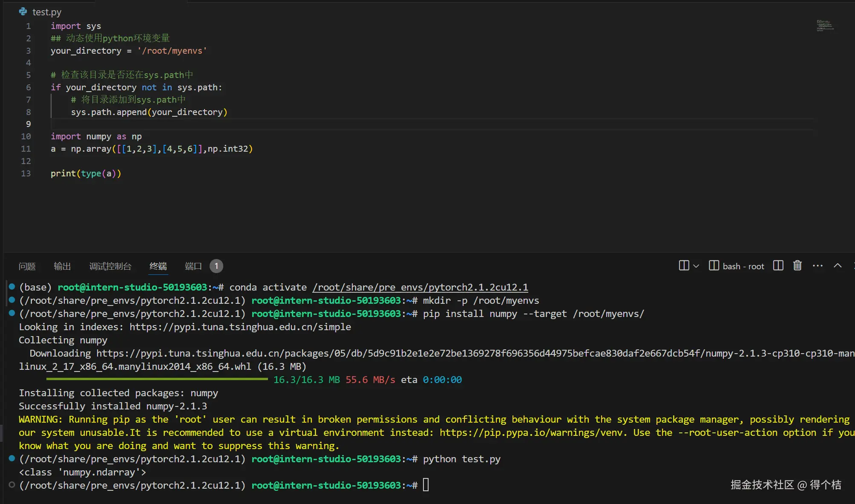Click the command marker beside python test.py
Screen dimensions: 855x504
[12, 458]
